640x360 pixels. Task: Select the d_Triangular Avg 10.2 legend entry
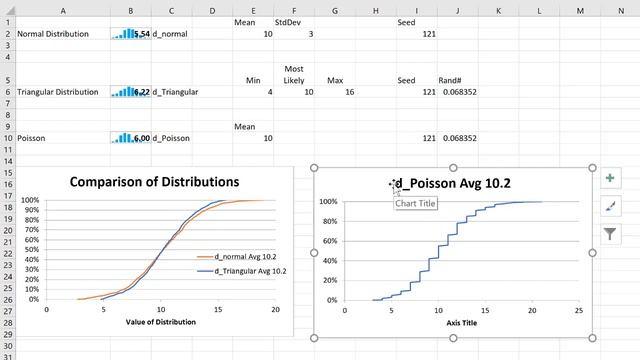pos(242,271)
